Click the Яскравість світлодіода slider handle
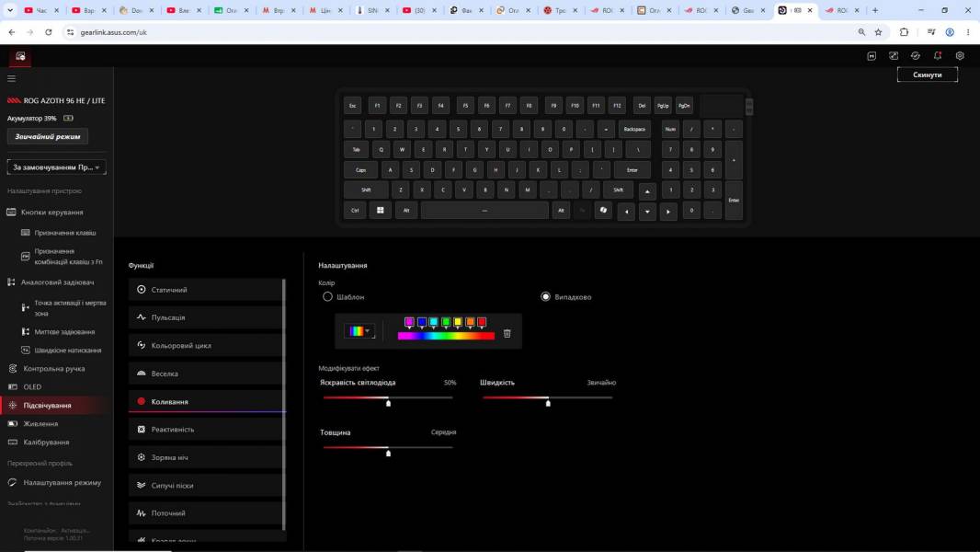Viewport: 980px width, 552px height. (x=388, y=403)
